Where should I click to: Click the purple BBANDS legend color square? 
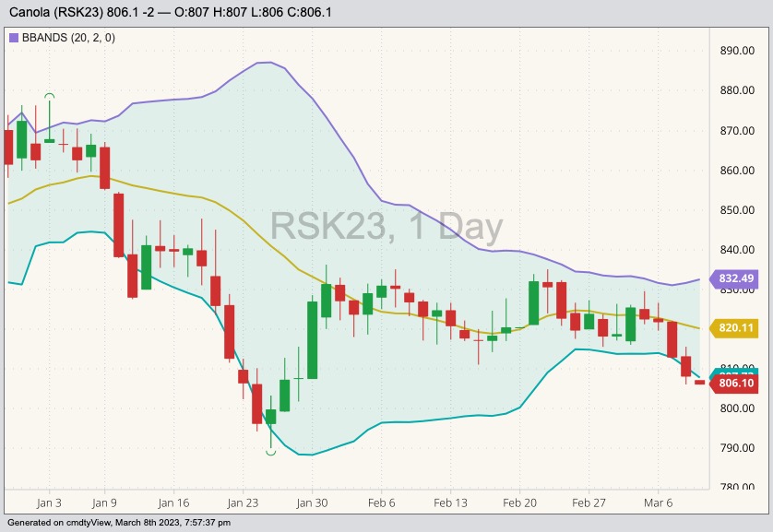[x=14, y=38]
